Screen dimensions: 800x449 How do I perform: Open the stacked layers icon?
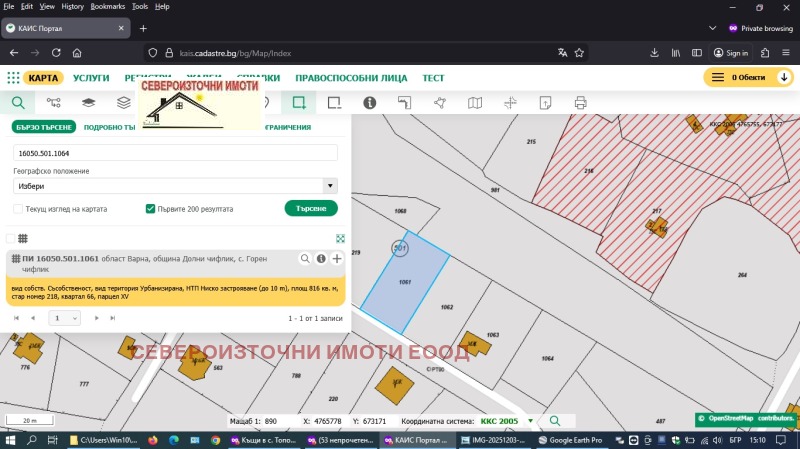(x=123, y=103)
